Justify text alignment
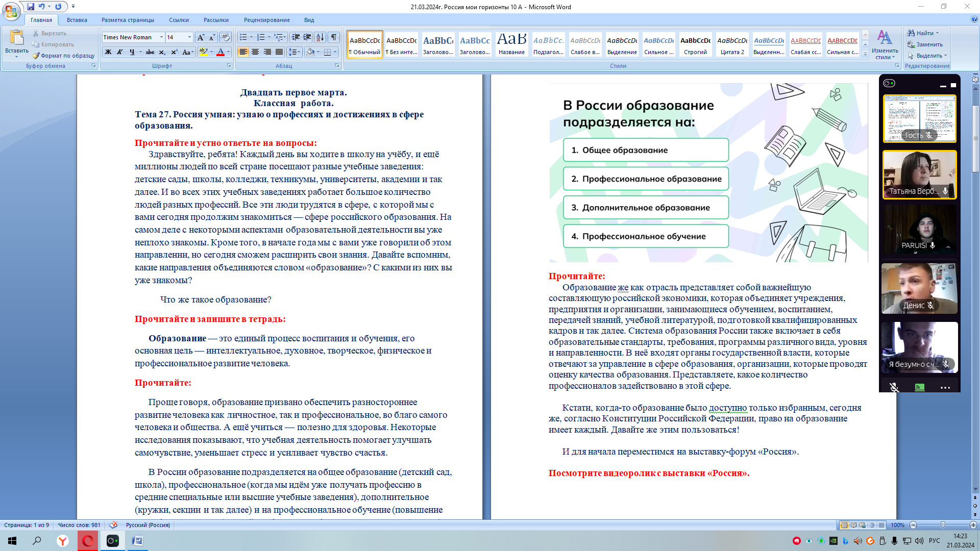Viewport: 980px width, 551px height. (279, 52)
